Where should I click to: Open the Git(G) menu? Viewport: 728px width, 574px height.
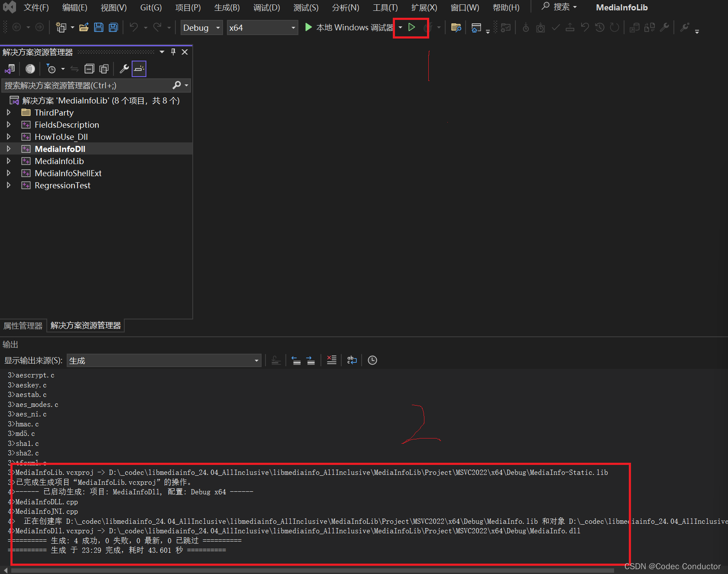pos(151,8)
